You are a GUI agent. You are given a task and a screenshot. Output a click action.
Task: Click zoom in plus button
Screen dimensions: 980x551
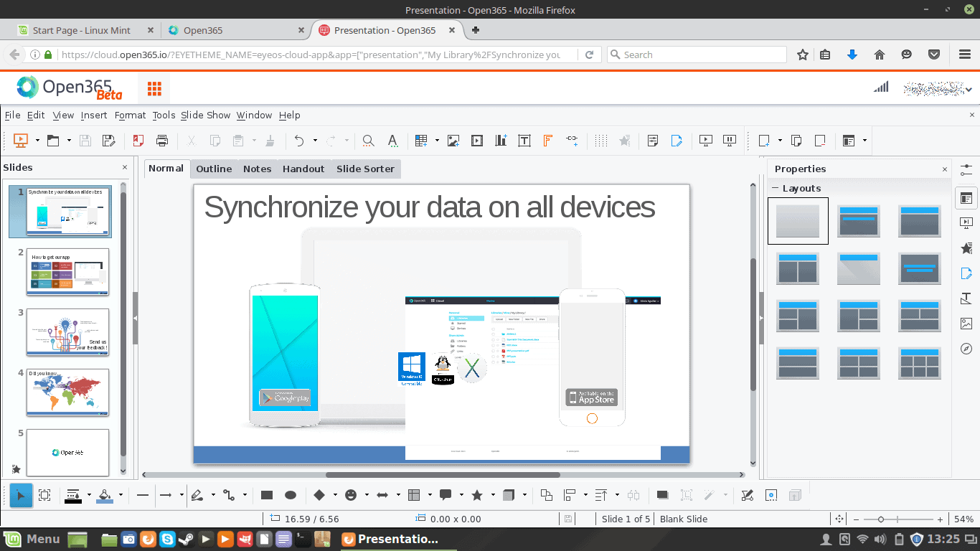(x=940, y=519)
